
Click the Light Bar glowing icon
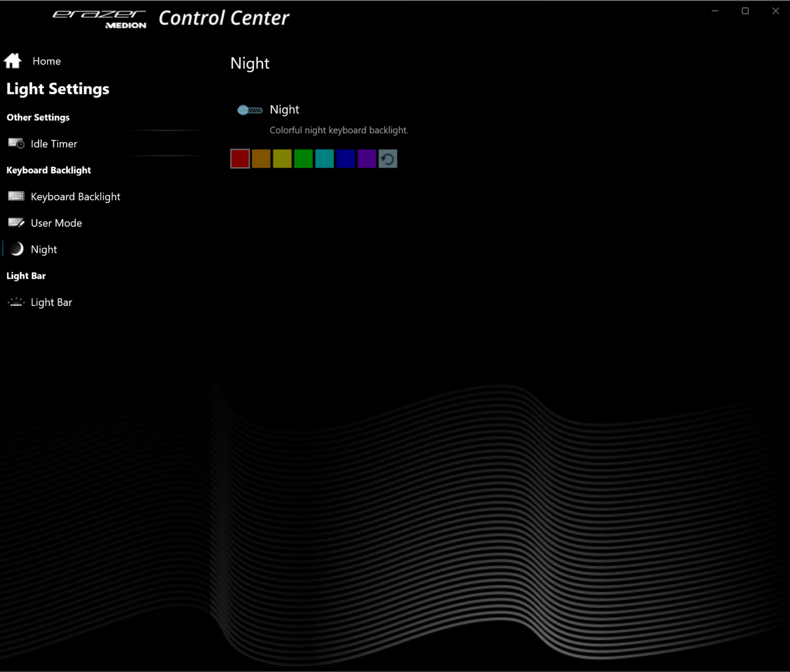pos(16,302)
